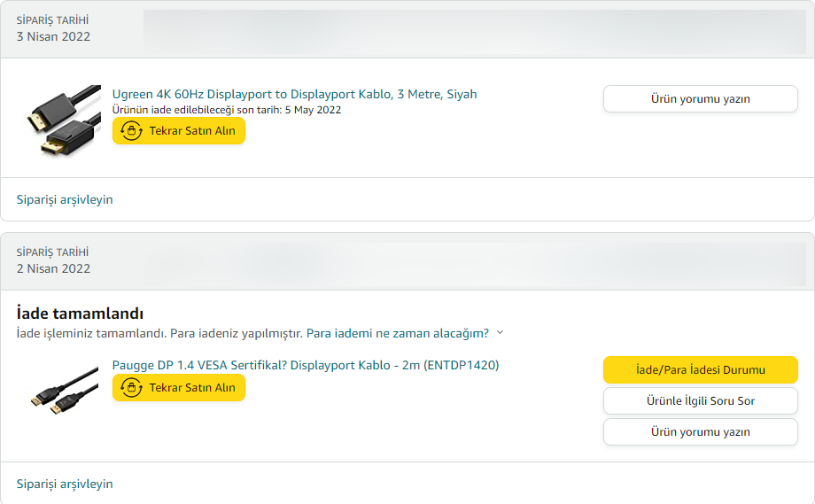Click the buy-again cart icon for Paugge cable

click(x=132, y=388)
